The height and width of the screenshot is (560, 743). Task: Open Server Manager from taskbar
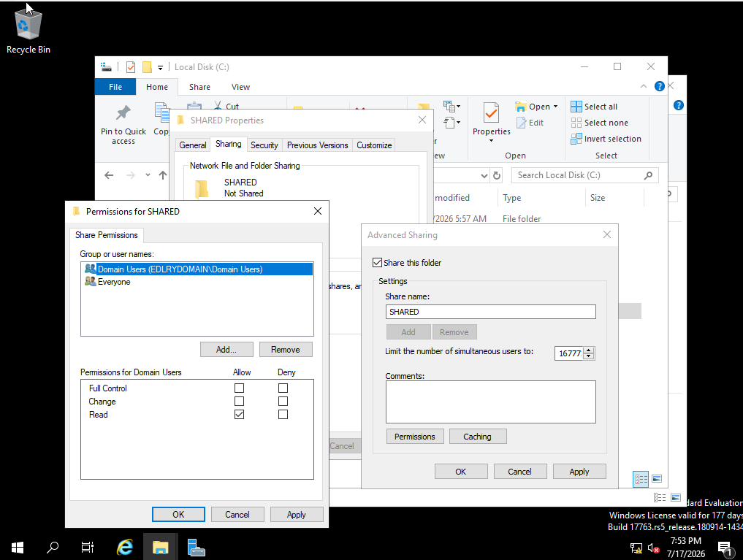point(196,548)
